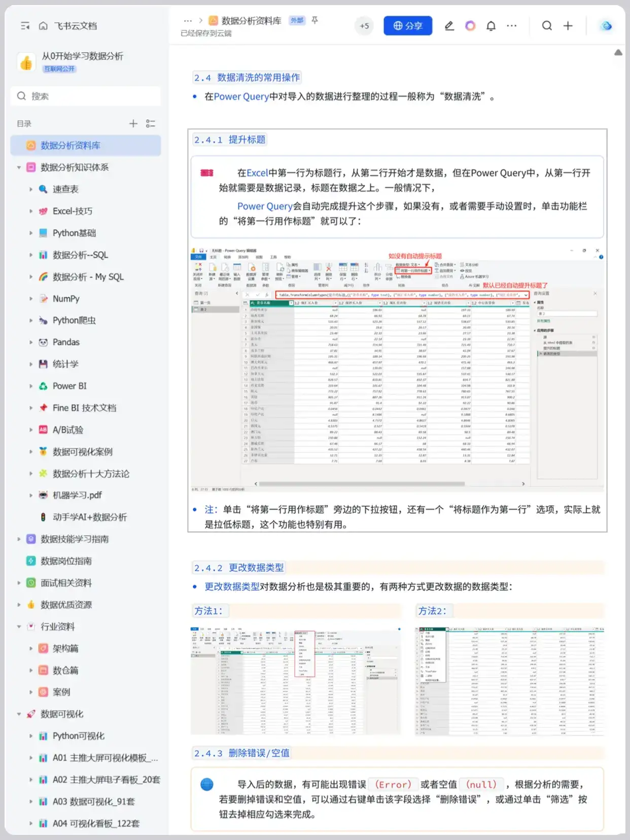Collapse the 数据分析知识体系 tree node
Viewport: 630px width, 840px height.
point(19,167)
